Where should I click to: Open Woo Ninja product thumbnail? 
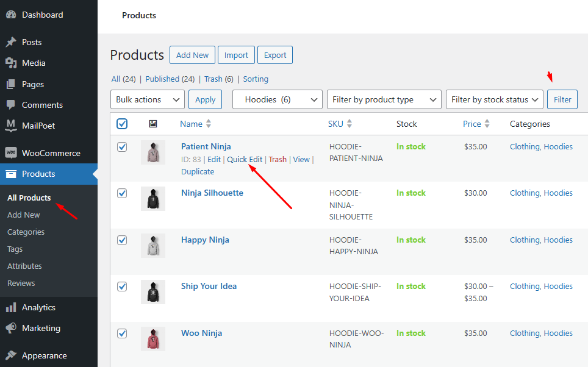point(153,339)
